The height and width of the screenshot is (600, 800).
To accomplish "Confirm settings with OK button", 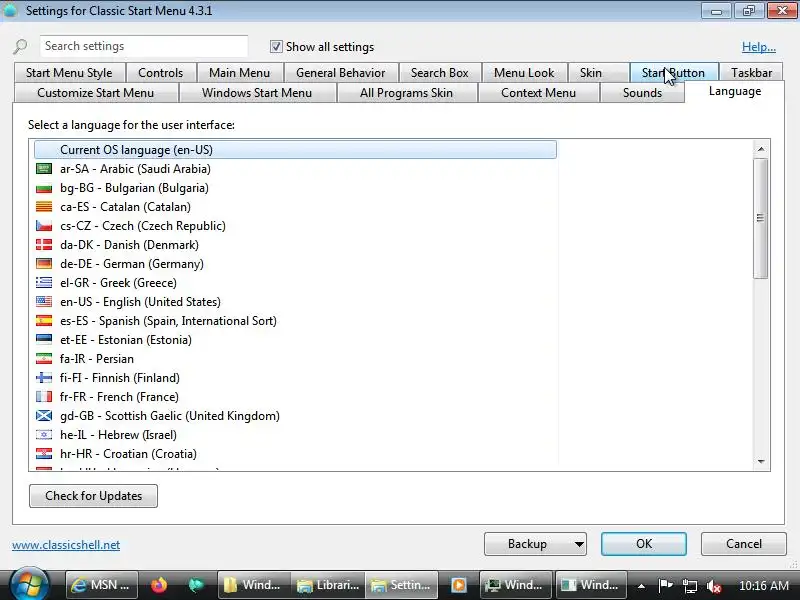I will (x=644, y=544).
